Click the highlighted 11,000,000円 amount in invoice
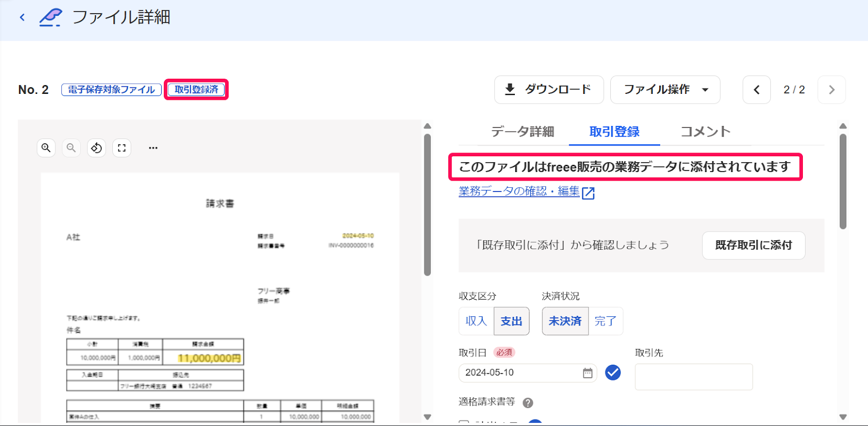 [209, 358]
